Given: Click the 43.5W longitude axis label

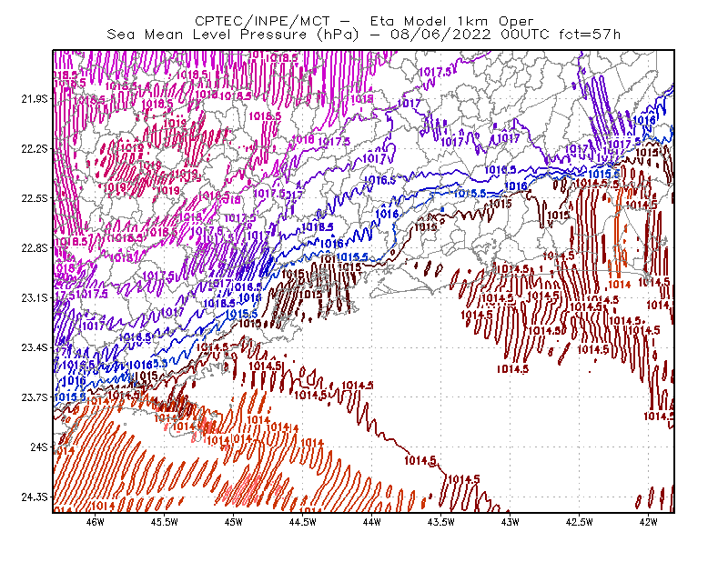Looking at the screenshot, I should (x=441, y=522).
